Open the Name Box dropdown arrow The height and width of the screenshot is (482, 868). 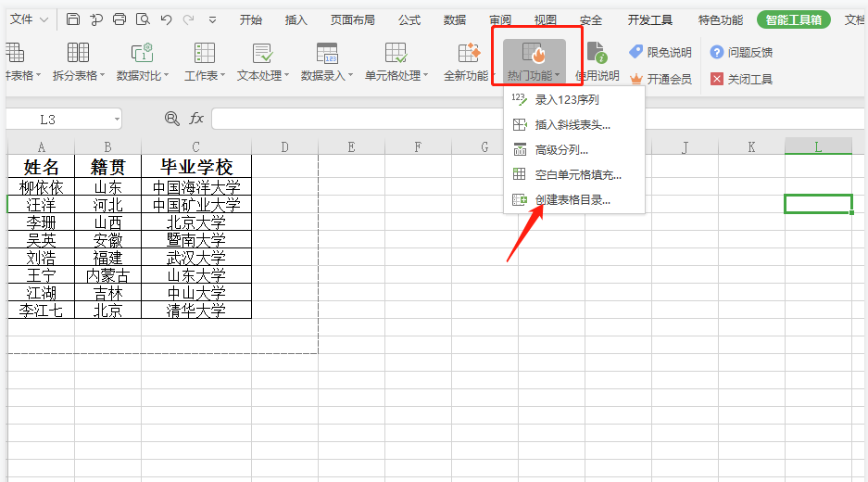pos(117,120)
